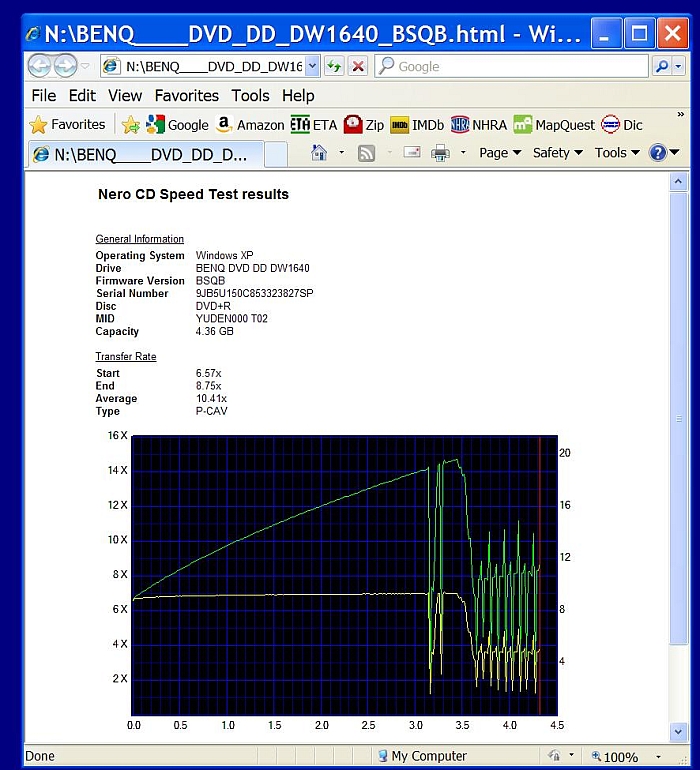Open the Amazon favorites link
Viewport: 700px width, 770px height.
250,125
